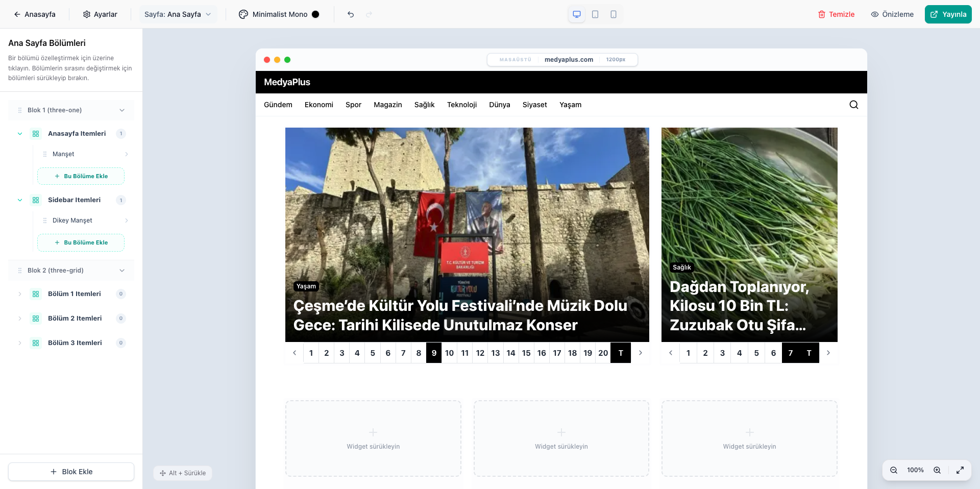The width and height of the screenshot is (980, 489).
Task: Click the search icon in site navigation
Action: (853, 105)
